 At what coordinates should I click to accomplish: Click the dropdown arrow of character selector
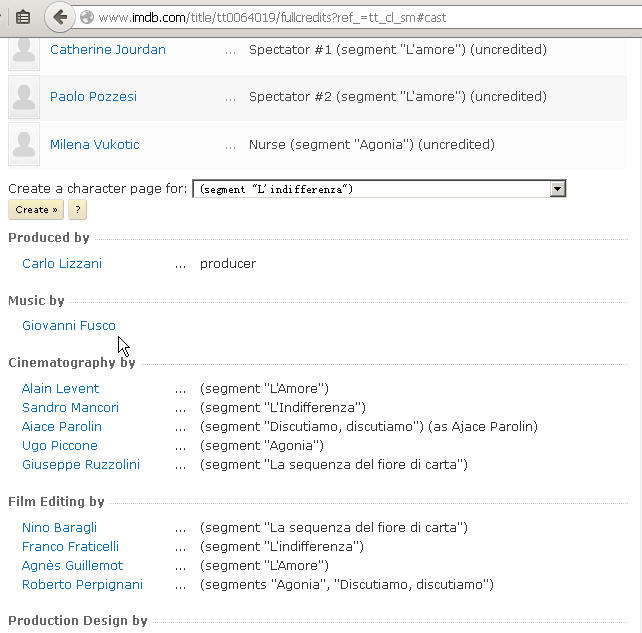(x=557, y=189)
